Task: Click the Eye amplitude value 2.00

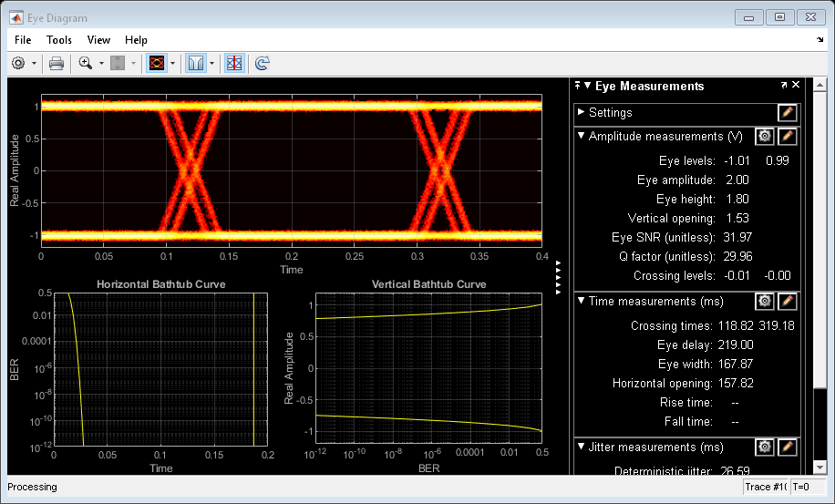Action: (737, 180)
